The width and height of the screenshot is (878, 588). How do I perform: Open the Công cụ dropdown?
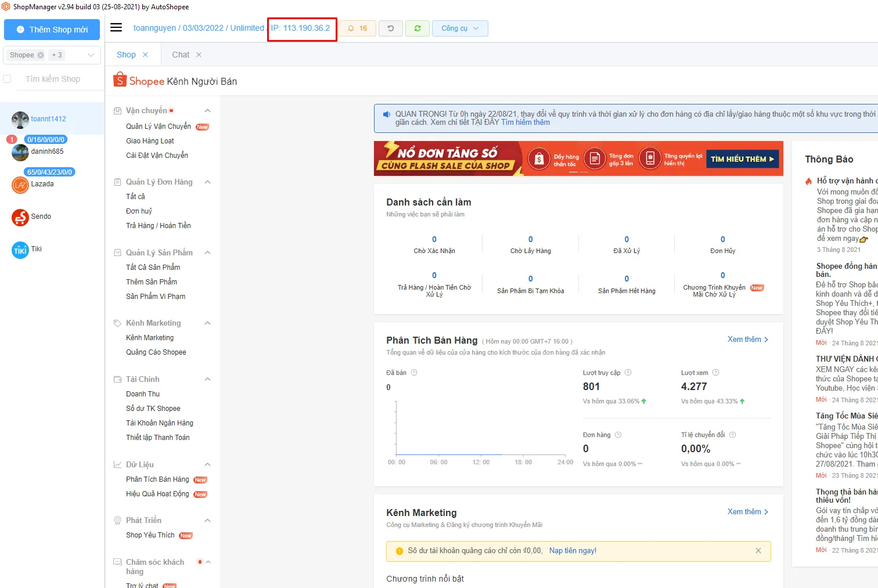[x=460, y=28]
